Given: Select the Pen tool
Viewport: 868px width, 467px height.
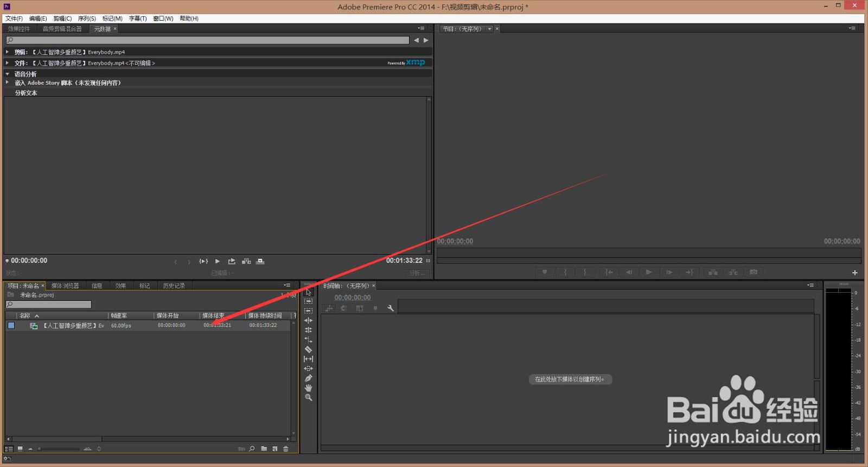Looking at the screenshot, I should tap(308, 378).
